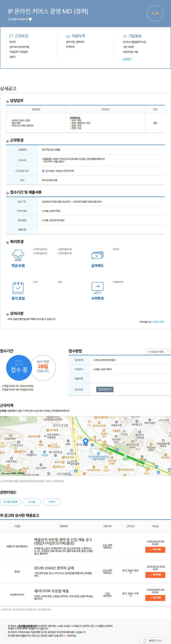171x644 pixels.
Task: Click the blue location pin on map
Action: click(x=85, y=442)
